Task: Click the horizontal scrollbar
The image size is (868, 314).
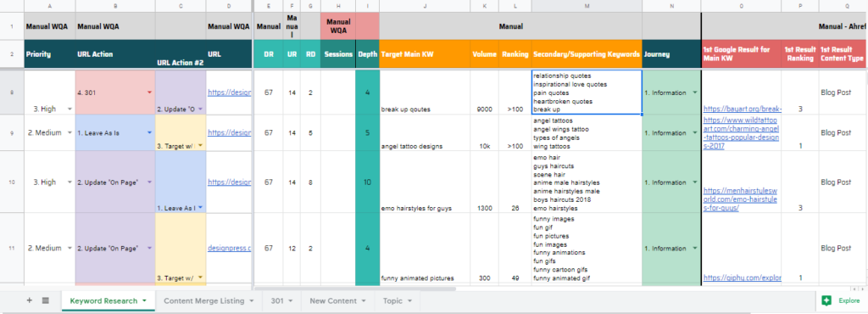Action: [x=354, y=289]
